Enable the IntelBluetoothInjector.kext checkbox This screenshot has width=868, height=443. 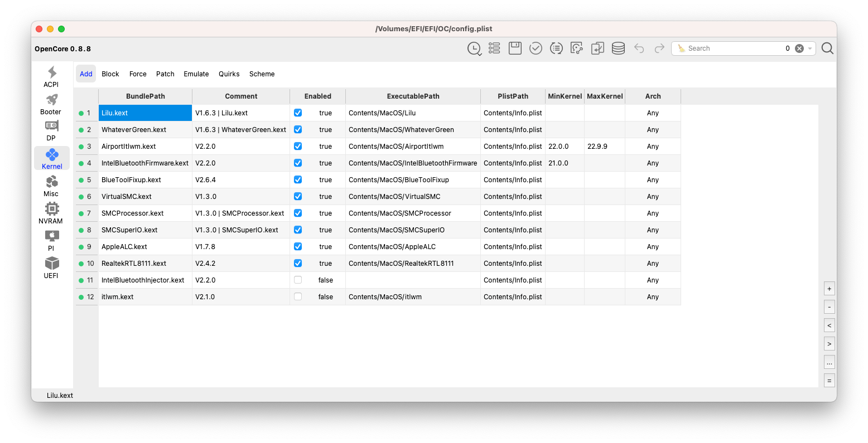[x=298, y=280]
